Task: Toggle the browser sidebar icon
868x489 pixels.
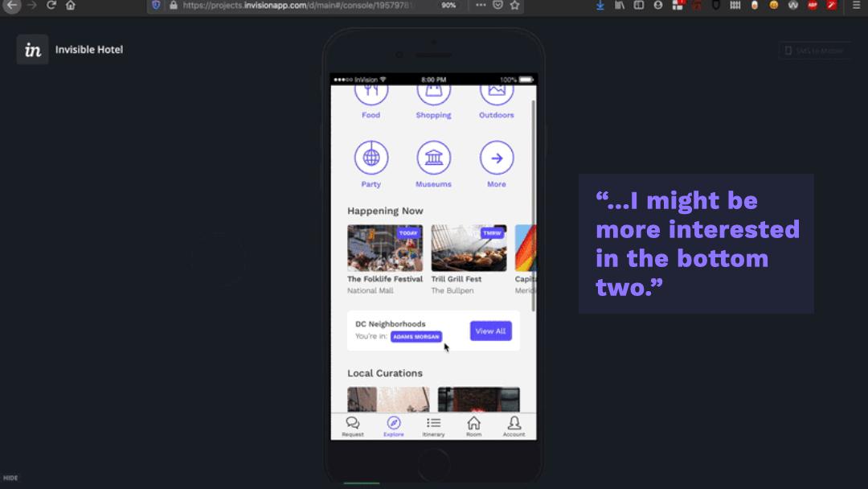Action: (x=639, y=6)
